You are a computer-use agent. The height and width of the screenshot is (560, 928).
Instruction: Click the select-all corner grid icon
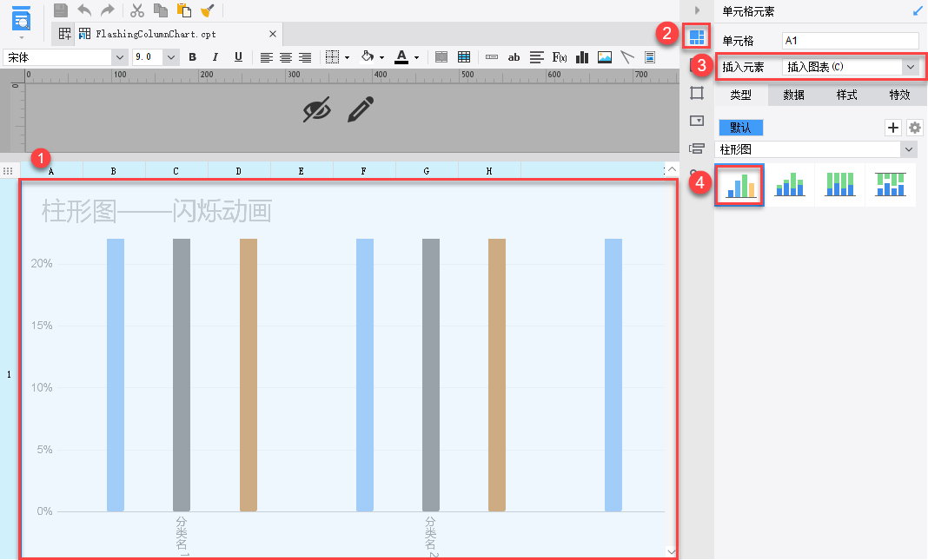coord(8,171)
